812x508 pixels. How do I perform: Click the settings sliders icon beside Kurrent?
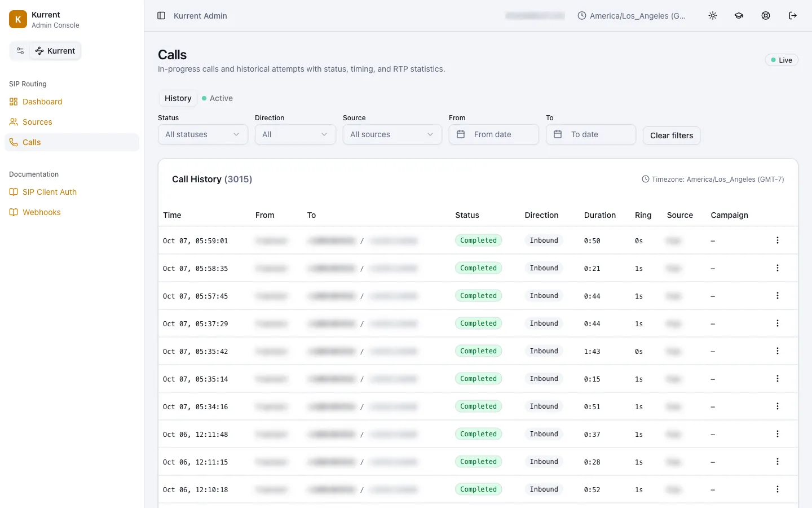20,51
